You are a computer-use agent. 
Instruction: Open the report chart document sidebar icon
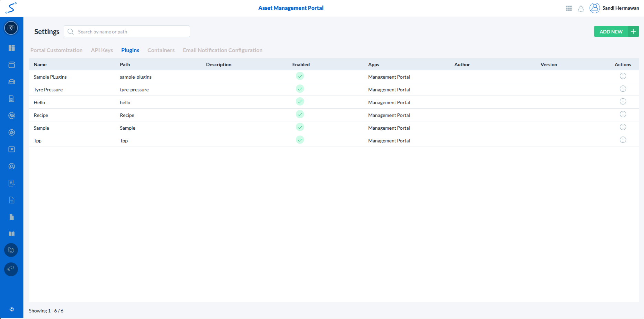12,200
